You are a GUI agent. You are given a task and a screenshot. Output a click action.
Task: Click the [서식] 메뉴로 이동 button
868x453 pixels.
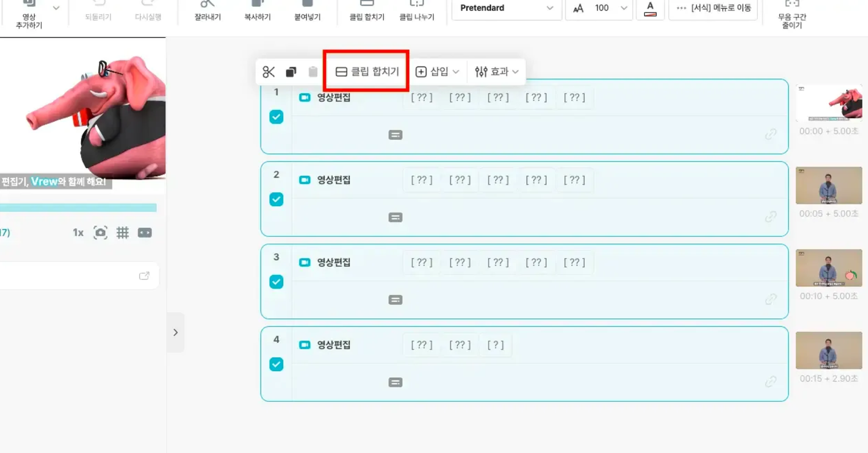[x=713, y=8]
